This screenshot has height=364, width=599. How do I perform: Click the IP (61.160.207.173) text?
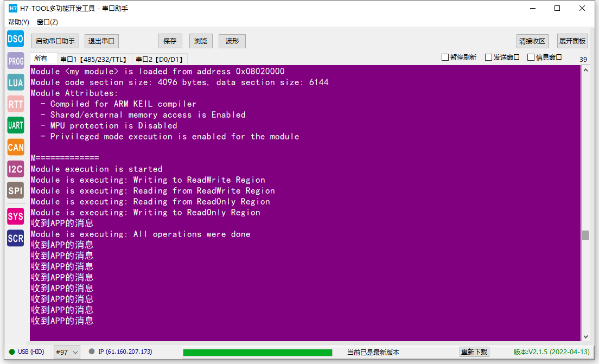(125, 352)
